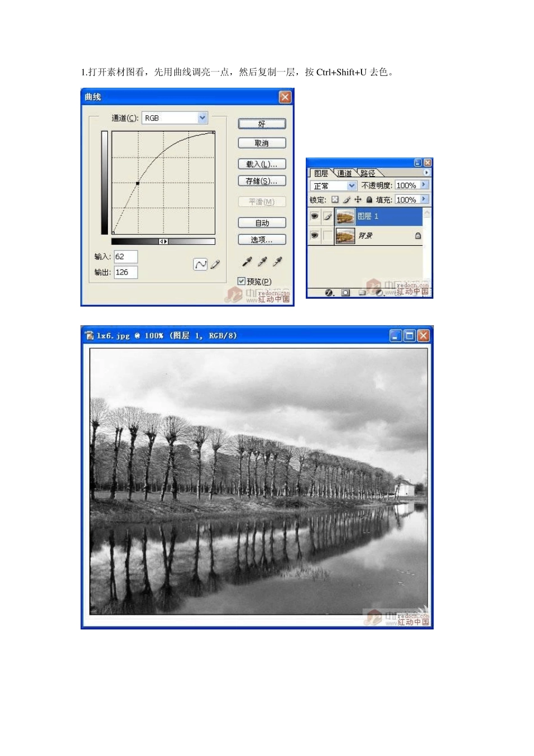Toggle the curve gradient bar direction arrows
This screenshot has height=756, width=534.
[163, 241]
